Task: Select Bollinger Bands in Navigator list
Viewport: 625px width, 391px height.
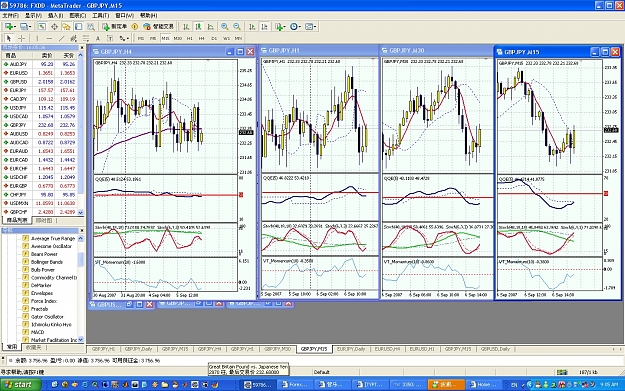Action: pos(47,262)
